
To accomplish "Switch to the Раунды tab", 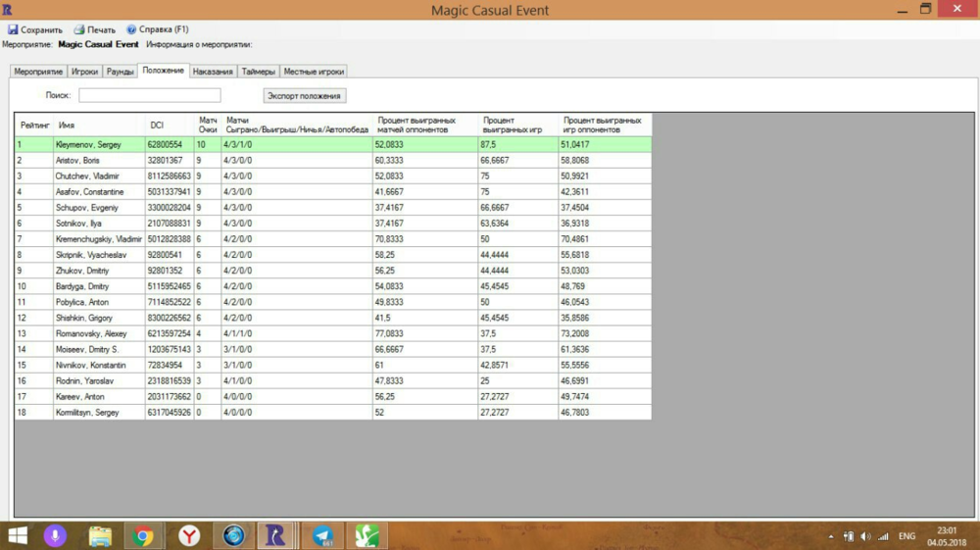I will coord(120,72).
